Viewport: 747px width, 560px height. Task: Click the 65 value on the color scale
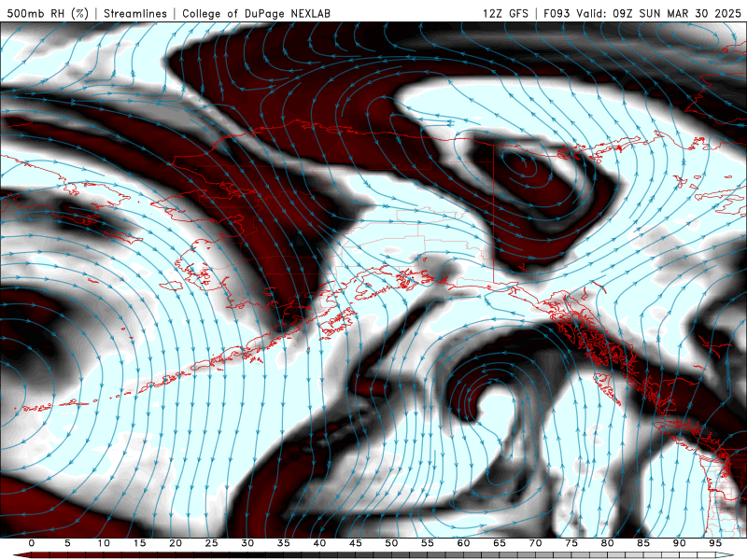pyautogui.click(x=500, y=543)
